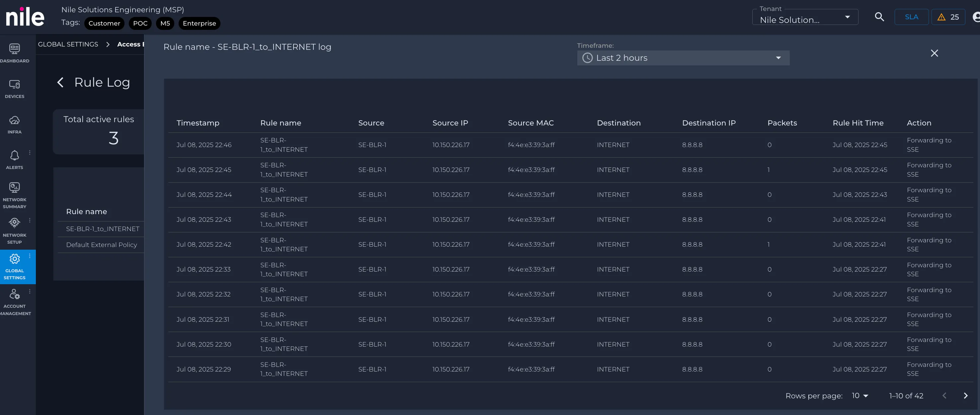Change rows per page dropdown
This screenshot has width=980, height=415.
click(860, 396)
